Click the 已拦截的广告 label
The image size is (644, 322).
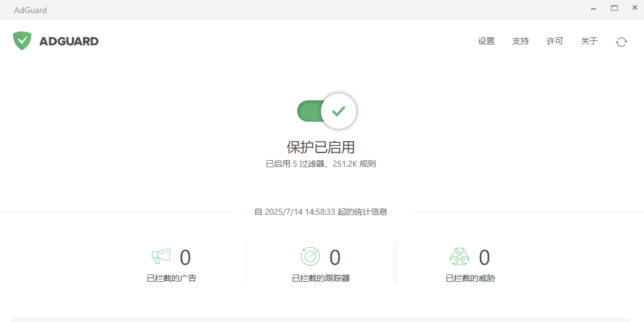click(172, 278)
